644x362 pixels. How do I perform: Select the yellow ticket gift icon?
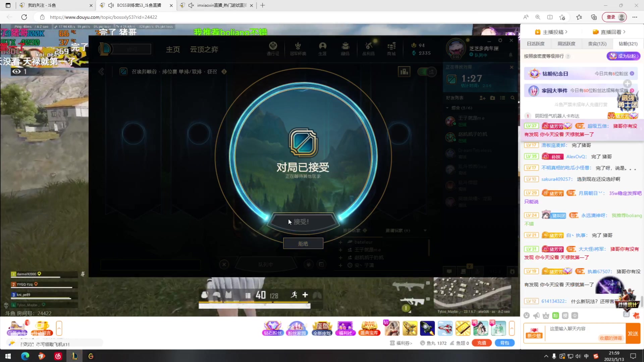pos(463,328)
